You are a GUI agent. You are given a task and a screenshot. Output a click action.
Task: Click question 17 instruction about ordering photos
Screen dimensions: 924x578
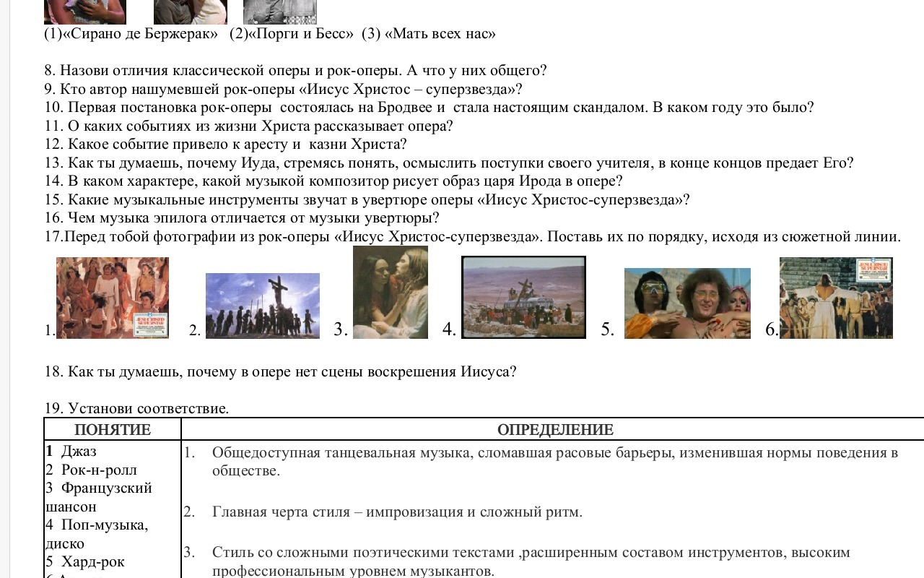[x=473, y=237]
